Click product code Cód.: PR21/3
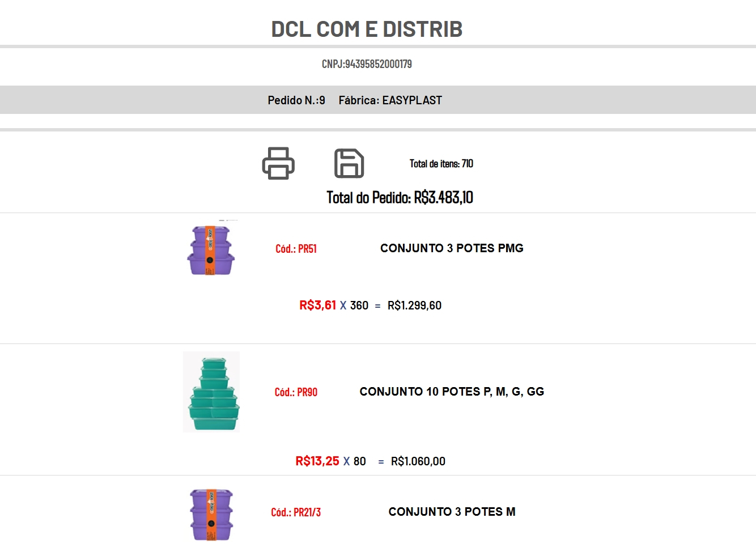Screen dimensions: 756x556 coord(296,512)
